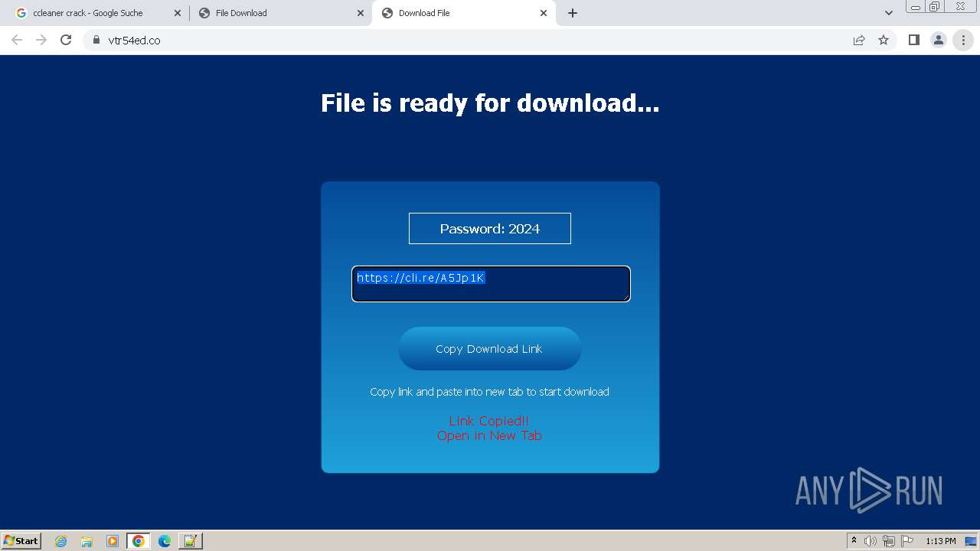Launch Microsoft Edge from taskbar
Screen dimensions: 980x551
tap(165, 541)
